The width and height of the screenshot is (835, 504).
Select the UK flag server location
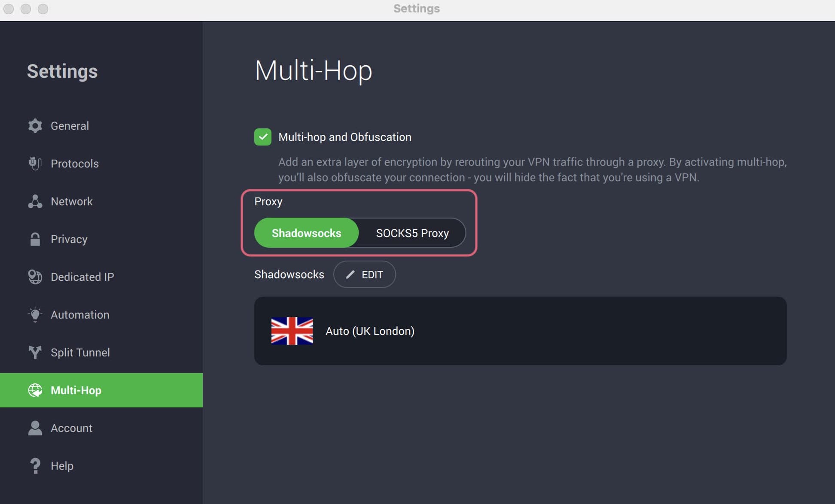(292, 331)
